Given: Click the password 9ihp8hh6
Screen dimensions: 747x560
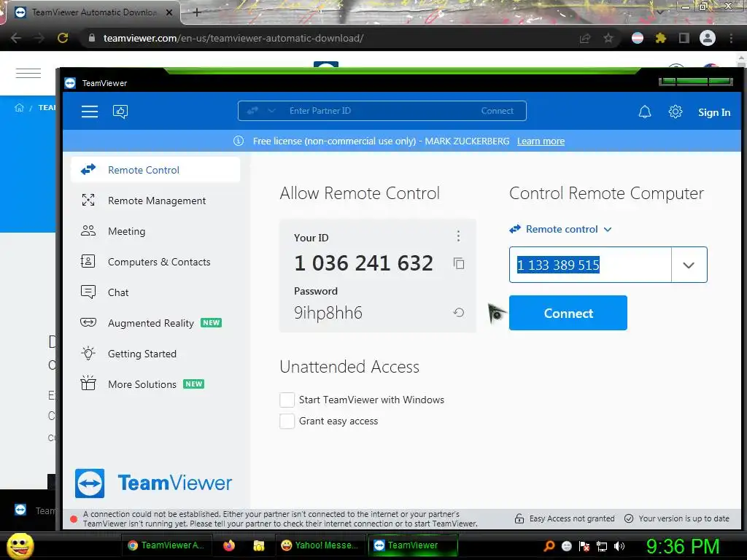Looking at the screenshot, I should 328,313.
